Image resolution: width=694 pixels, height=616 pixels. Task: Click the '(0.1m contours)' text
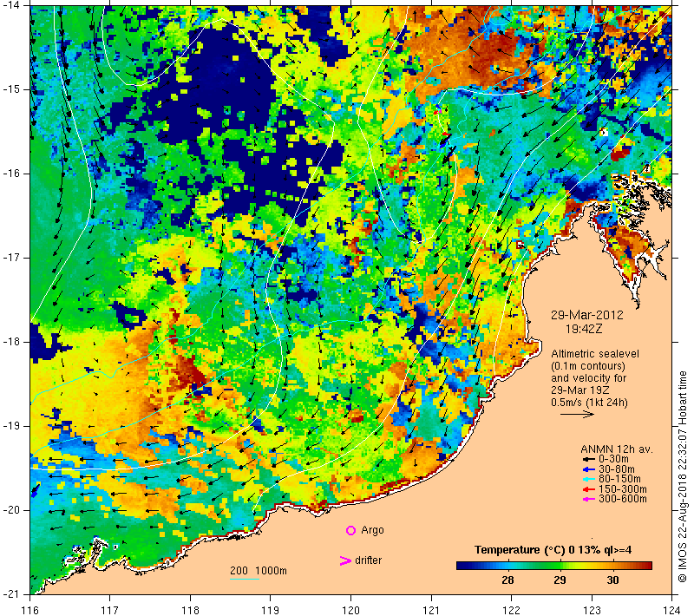coord(588,366)
